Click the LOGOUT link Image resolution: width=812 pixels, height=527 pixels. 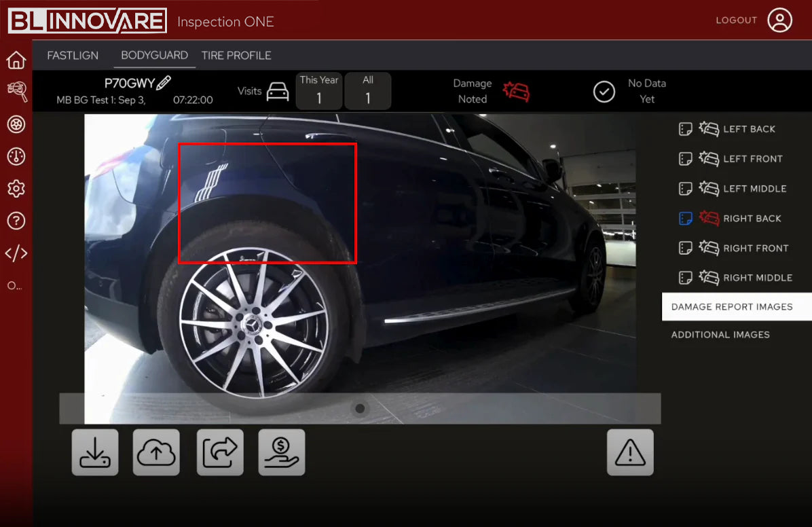736,20
